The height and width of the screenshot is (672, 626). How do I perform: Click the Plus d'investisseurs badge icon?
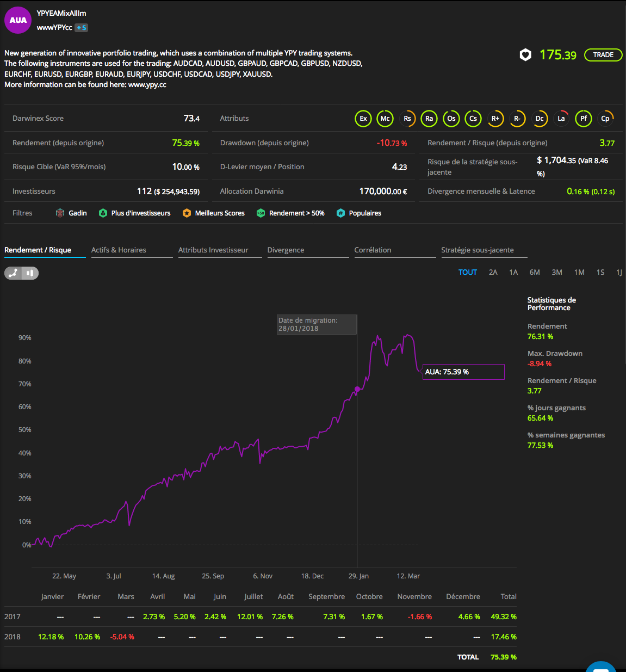point(103,213)
